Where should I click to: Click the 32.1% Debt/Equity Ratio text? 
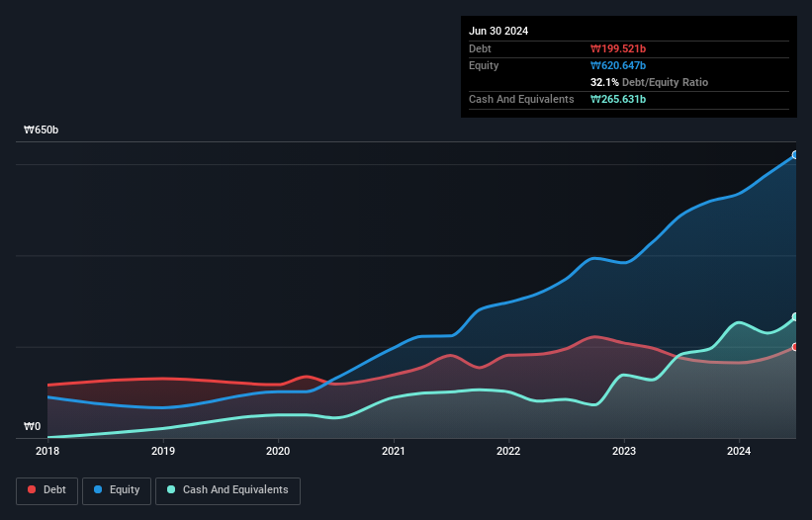[x=649, y=82]
